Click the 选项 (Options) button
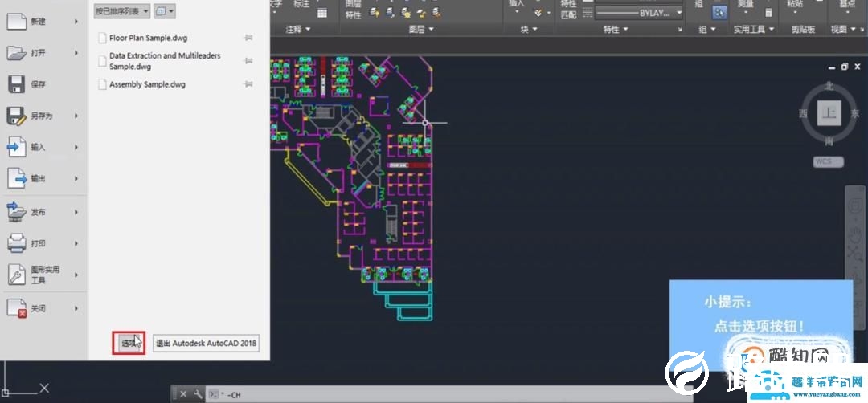The height and width of the screenshot is (403, 868). (x=129, y=343)
